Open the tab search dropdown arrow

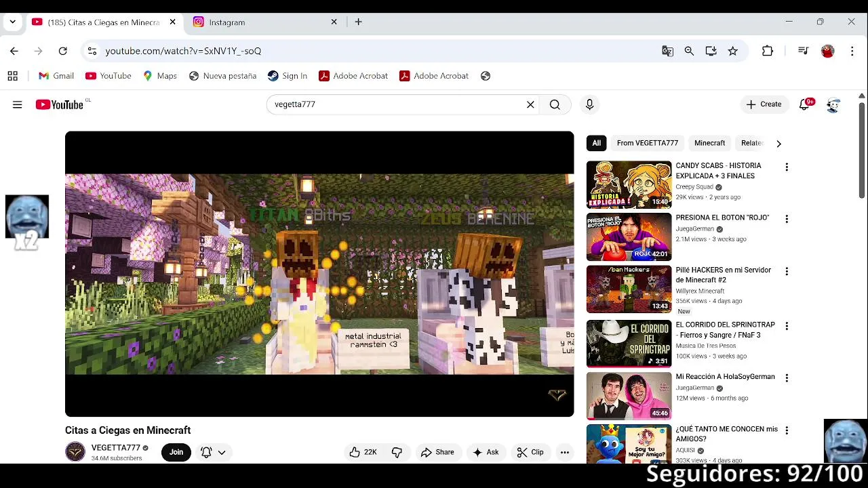point(12,22)
